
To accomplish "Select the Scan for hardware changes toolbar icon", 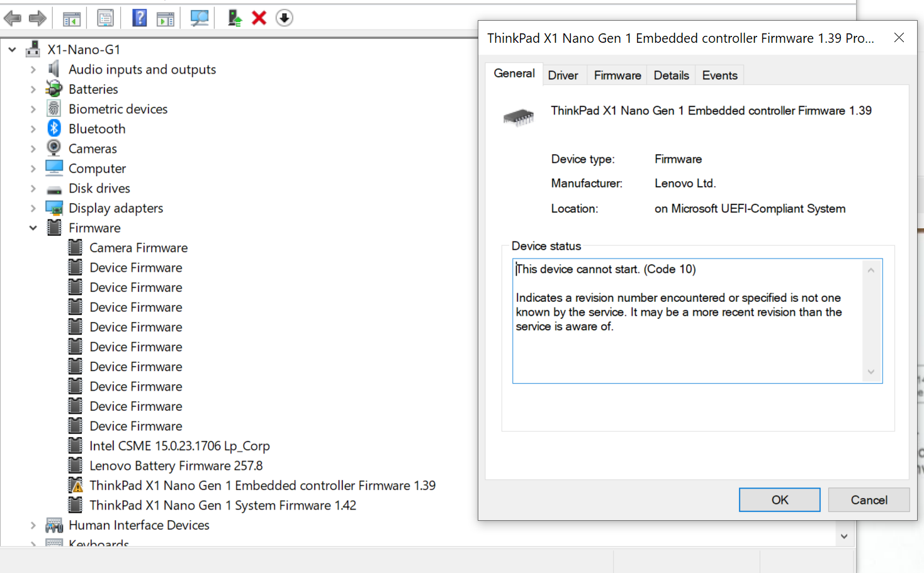I will coord(200,18).
